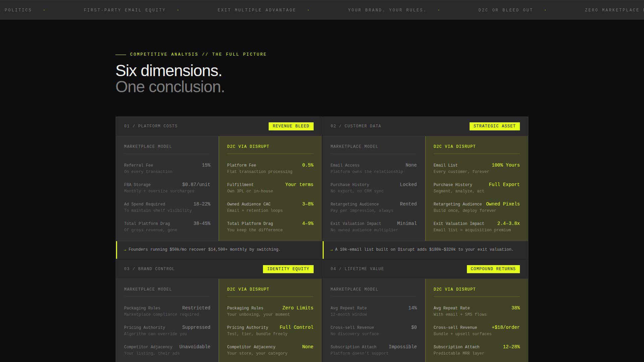Viewport: 644px width, 362px height.
Task: Click the 03 / BRAND CONTROL header
Action: tap(149, 269)
